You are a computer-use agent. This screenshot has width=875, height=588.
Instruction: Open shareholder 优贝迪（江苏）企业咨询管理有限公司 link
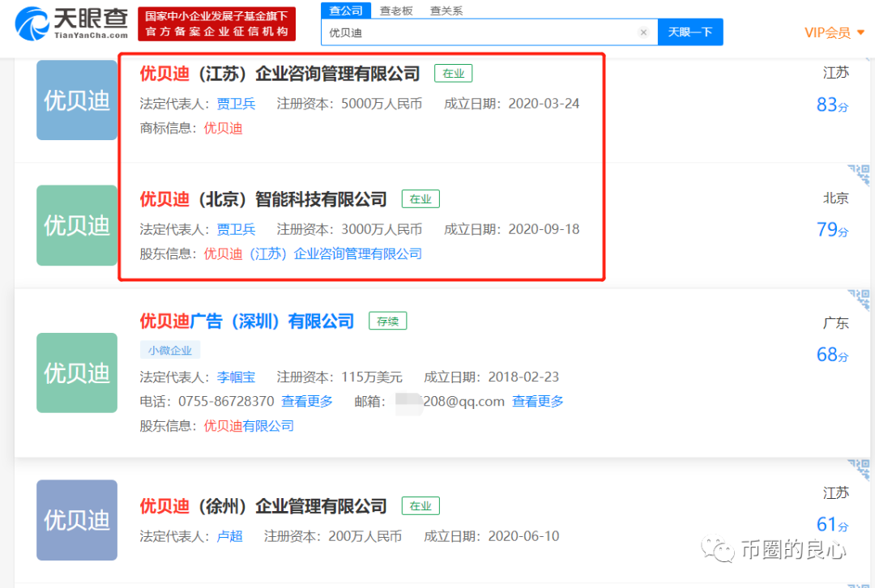point(313,254)
